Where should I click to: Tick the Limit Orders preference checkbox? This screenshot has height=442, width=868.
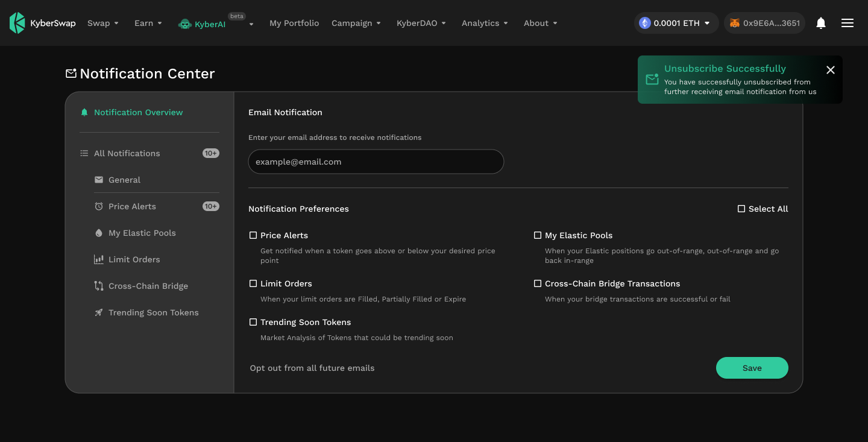[x=253, y=283]
